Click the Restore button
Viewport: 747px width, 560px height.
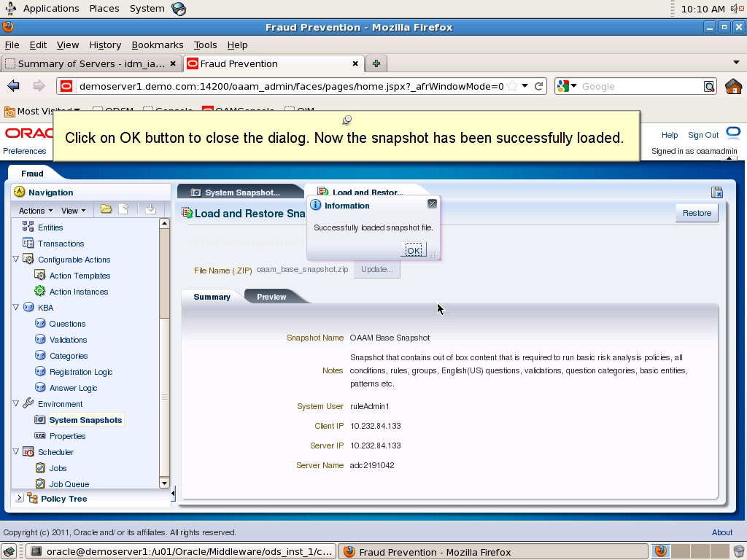696,213
